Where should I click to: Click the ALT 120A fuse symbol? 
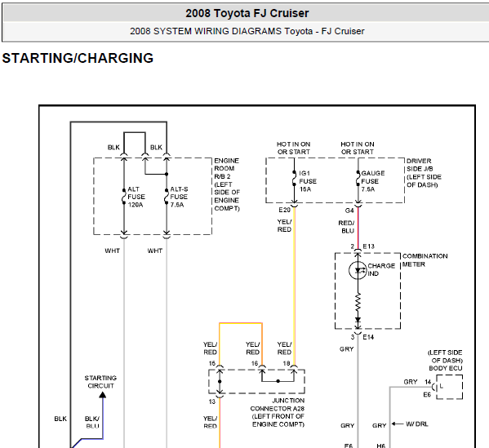(x=124, y=197)
